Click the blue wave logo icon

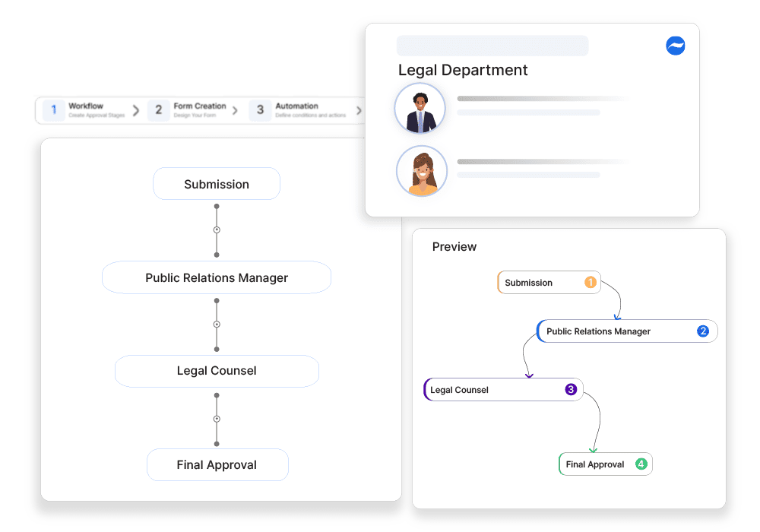pos(675,46)
